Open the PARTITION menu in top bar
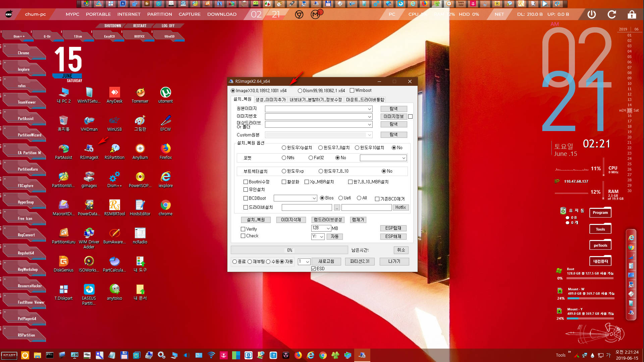 pos(160,14)
